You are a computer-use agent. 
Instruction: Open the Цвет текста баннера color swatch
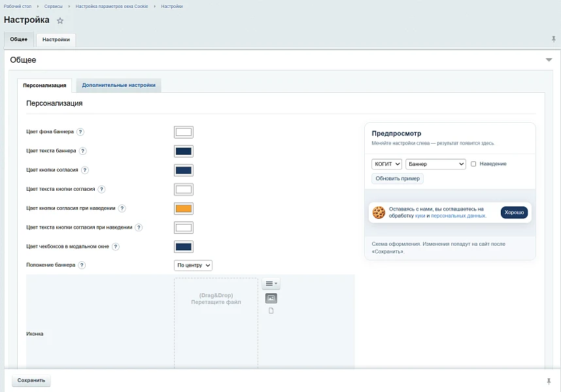coord(184,151)
